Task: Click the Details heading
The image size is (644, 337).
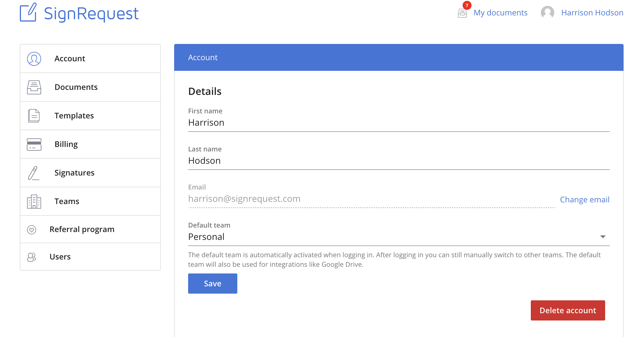Action: 205,92
